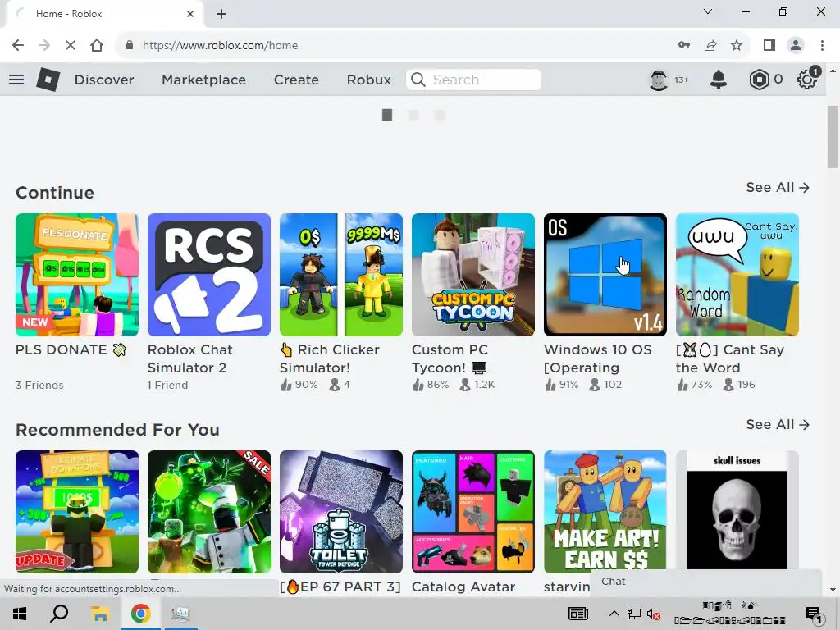Click the page vertical scrollbar
The image size is (840, 630).
coord(833,137)
